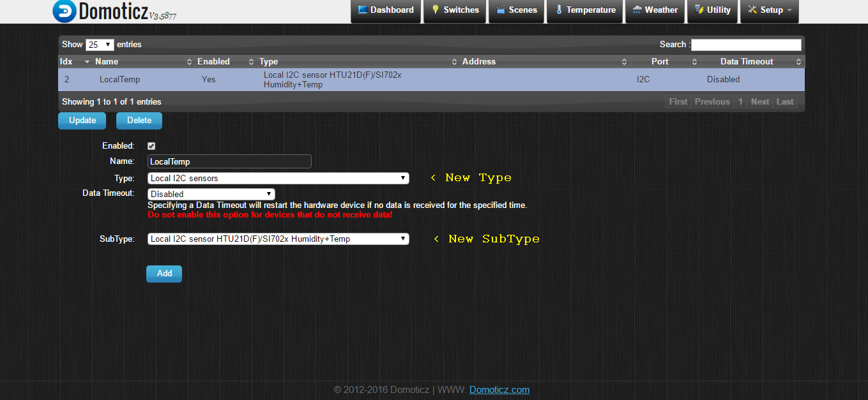
Task: Click the Temperature thermometer icon
Action: click(559, 10)
